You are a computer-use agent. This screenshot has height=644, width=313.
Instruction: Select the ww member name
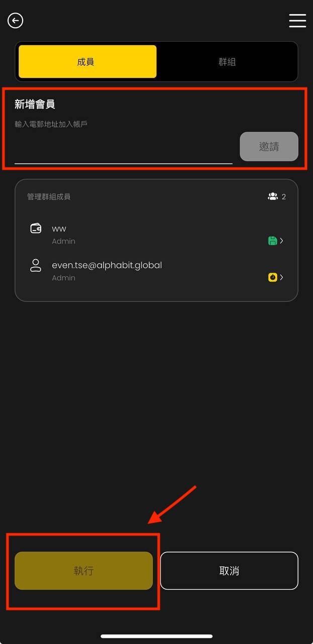[59, 228]
